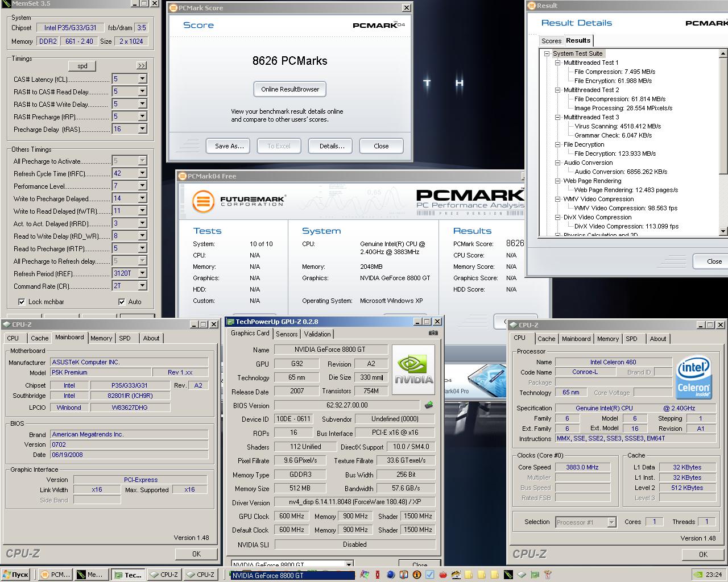The height and width of the screenshot is (582, 728).
Task: Open the CAS# Latency (tCL) dropdown
Action: (x=142, y=79)
